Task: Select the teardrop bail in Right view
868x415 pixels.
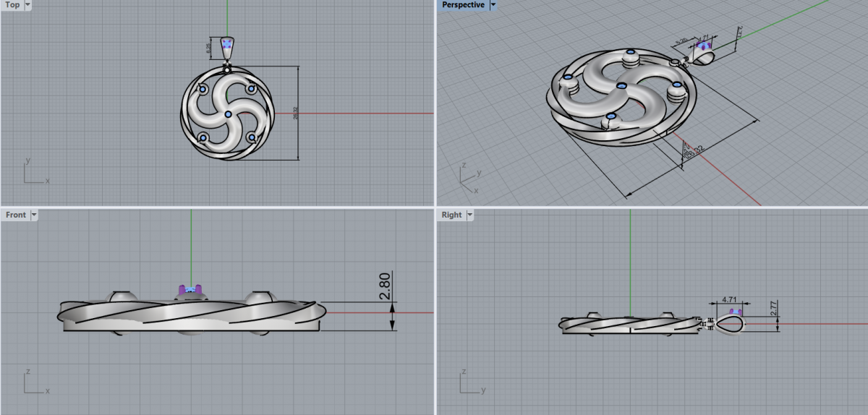Action: pyautogui.click(x=730, y=324)
